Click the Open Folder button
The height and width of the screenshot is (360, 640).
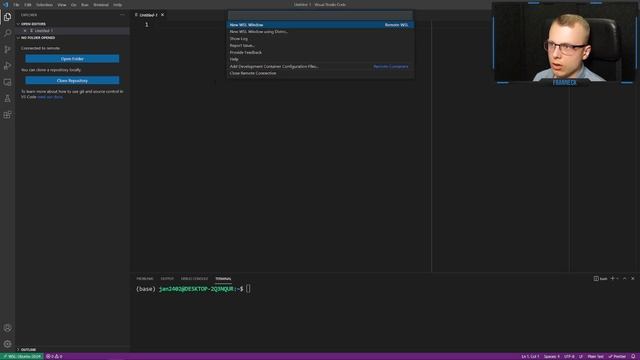[x=72, y=59]
